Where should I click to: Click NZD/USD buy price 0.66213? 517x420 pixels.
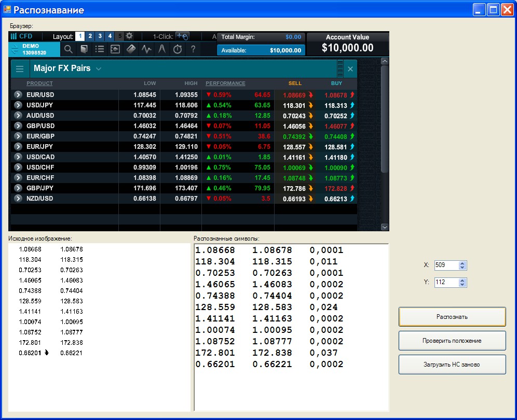336,199
